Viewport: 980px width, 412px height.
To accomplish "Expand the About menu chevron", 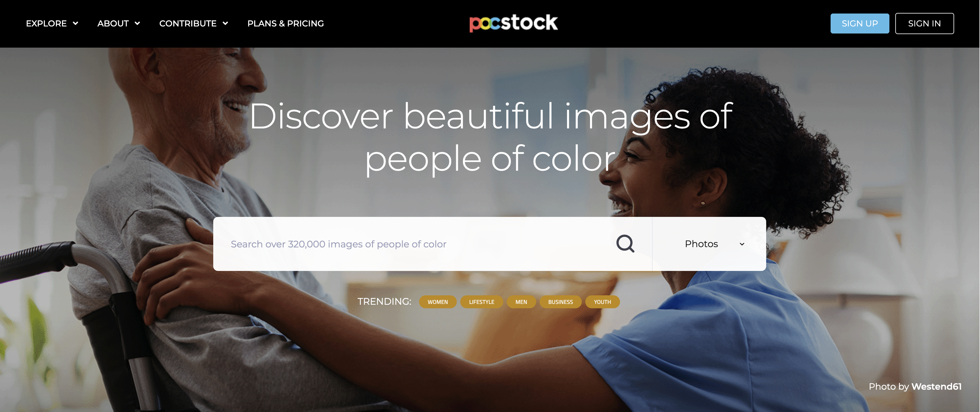I will [137, 24].
